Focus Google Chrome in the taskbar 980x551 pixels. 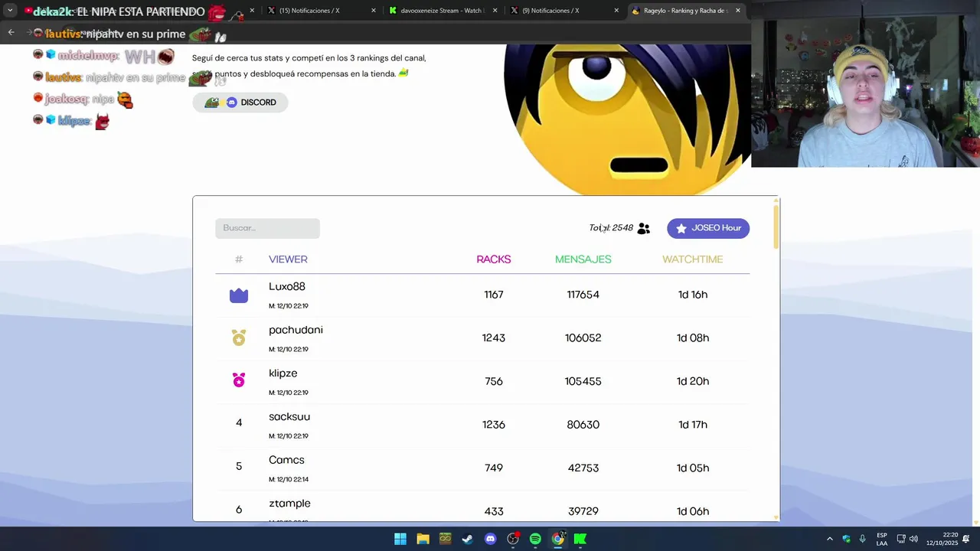(x=558, y=539)
